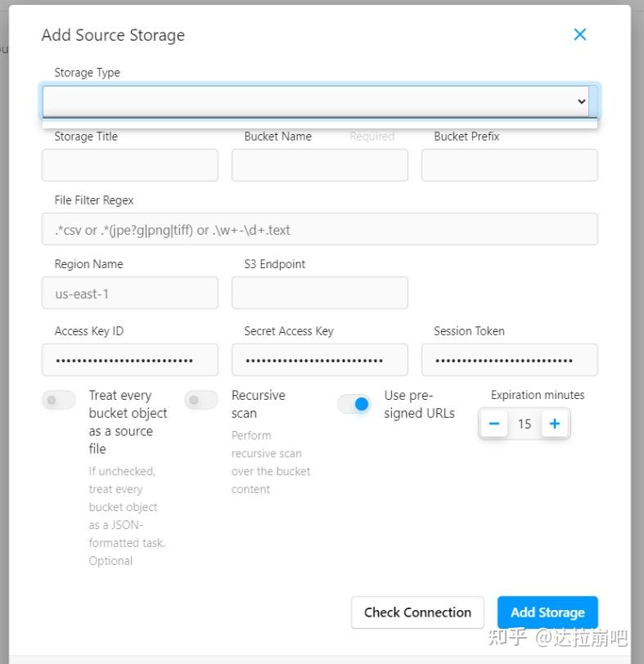Click the Access Key ID field
Image resolution: width=644 pixels, height=664 pixels.
click(130, 360)
